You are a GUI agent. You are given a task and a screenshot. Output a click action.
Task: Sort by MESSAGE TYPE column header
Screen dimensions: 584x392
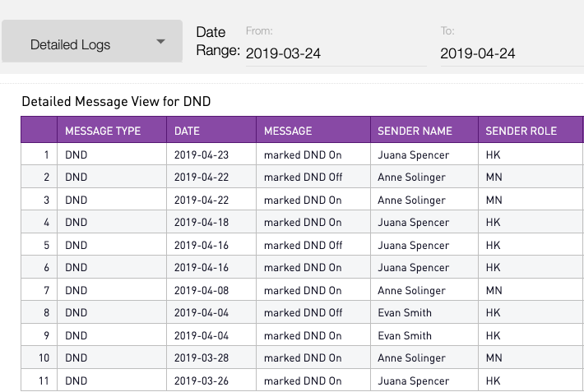point(103,131)
